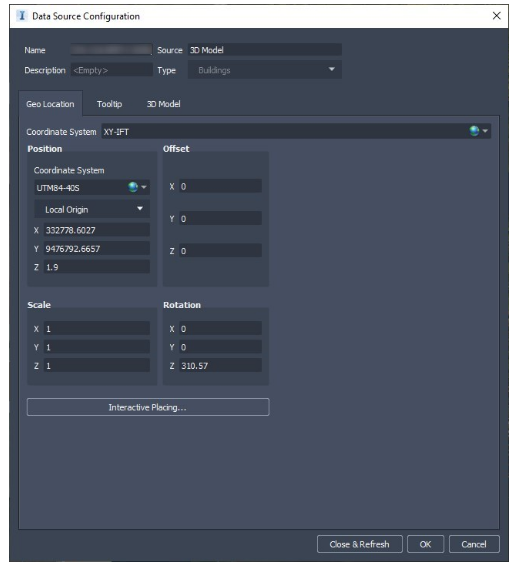Open the Type dropdown showing Buildings
This screenshot has width=518, height=569.
(265, 70)
